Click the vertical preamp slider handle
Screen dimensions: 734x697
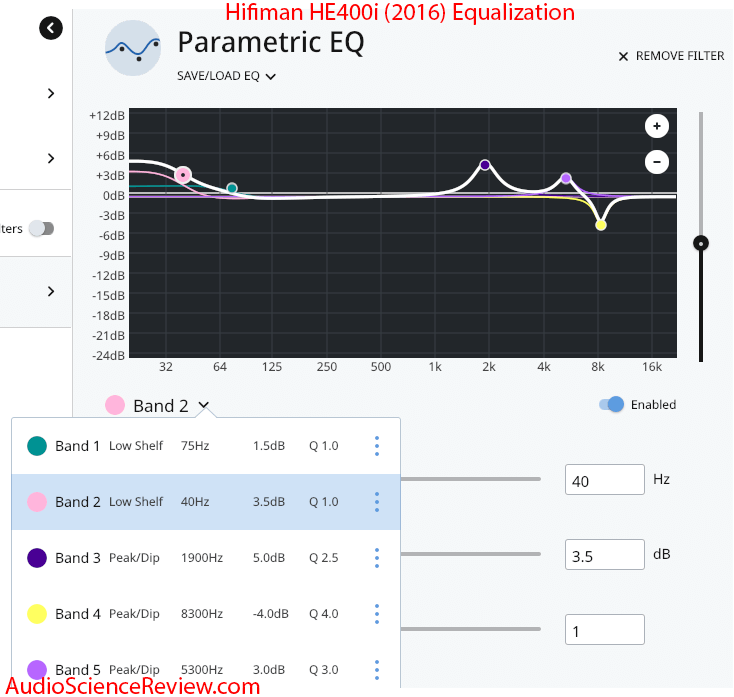pos(701,243)
